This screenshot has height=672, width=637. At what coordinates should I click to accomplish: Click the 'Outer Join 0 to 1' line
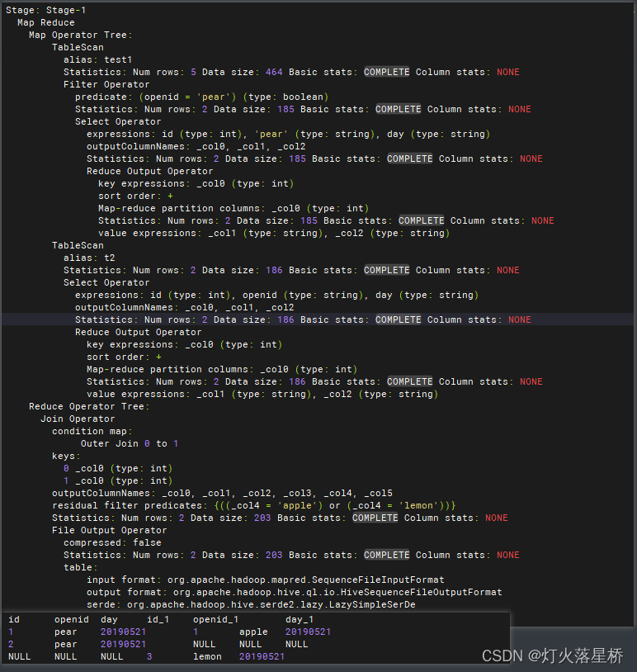click(130, 443)
